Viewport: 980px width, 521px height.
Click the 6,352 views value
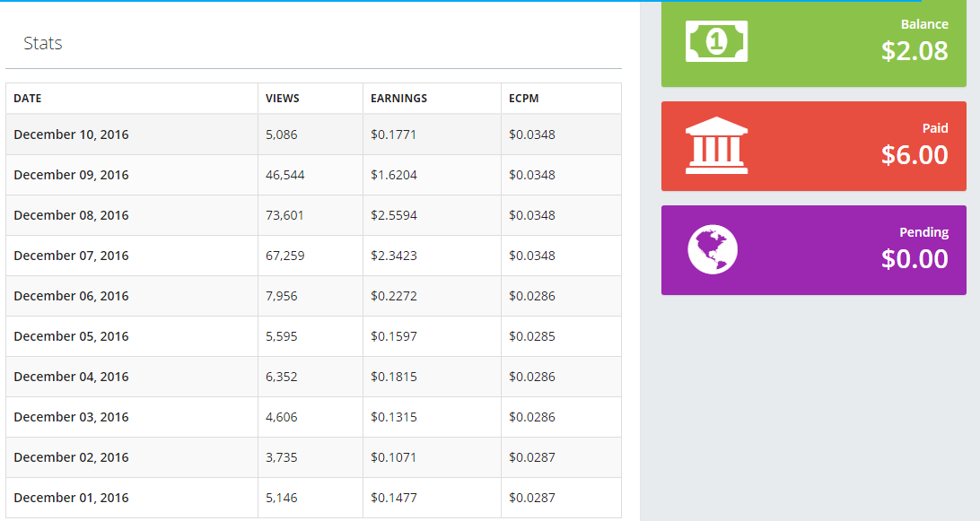[x=281, y=377]
